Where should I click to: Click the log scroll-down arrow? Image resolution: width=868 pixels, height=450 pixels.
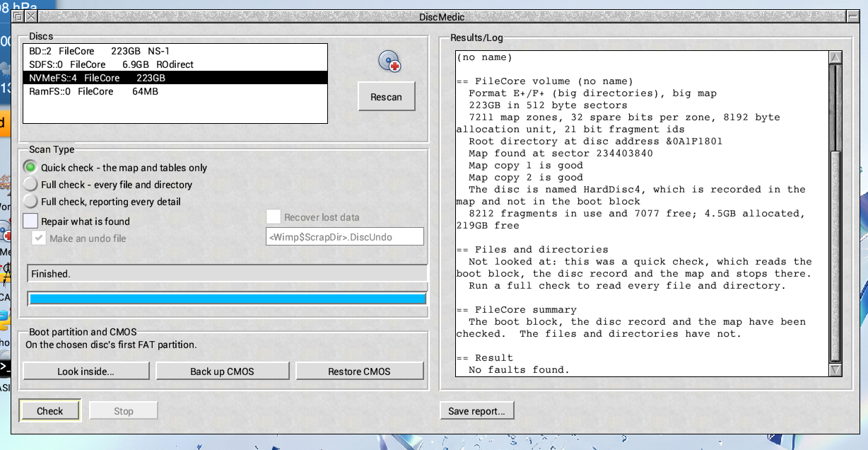click(x=835, y=370)
